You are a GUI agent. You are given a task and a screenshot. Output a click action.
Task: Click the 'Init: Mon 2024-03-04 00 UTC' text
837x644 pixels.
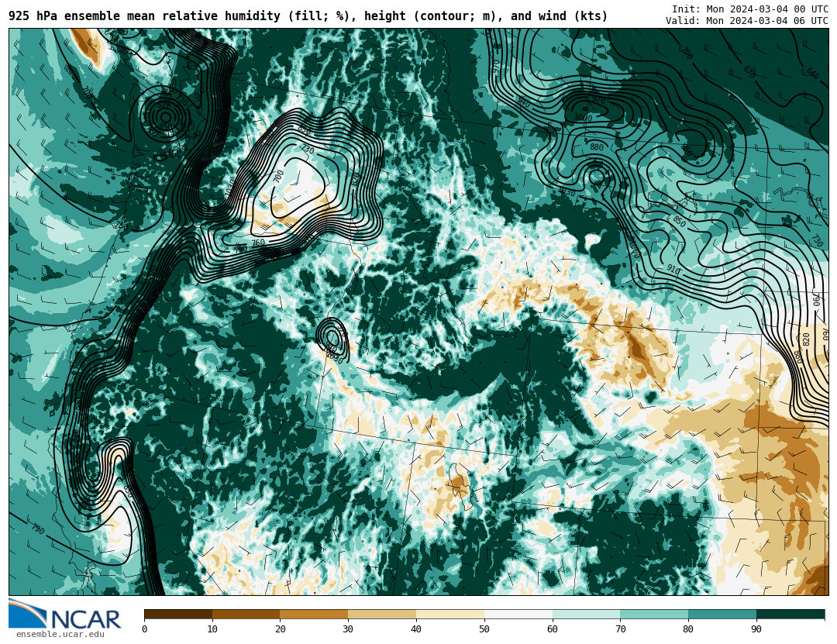click(750, 9)
